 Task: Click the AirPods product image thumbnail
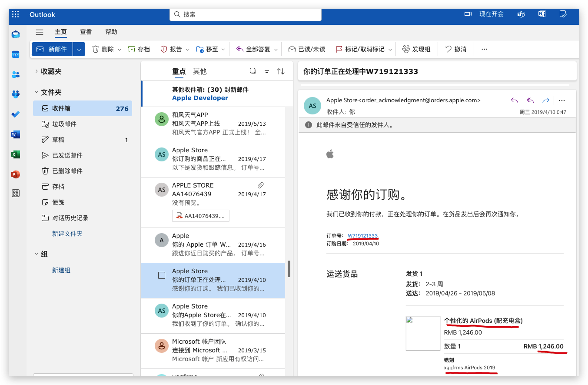click(x=423, y=333)
